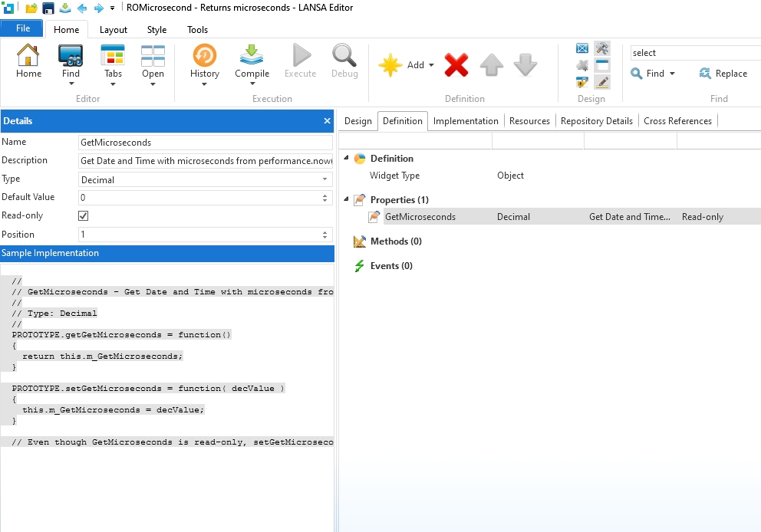This screenshot has width=761, height=532.
Task: Untick the Read-only checkbox
Action: pos(84,216)
